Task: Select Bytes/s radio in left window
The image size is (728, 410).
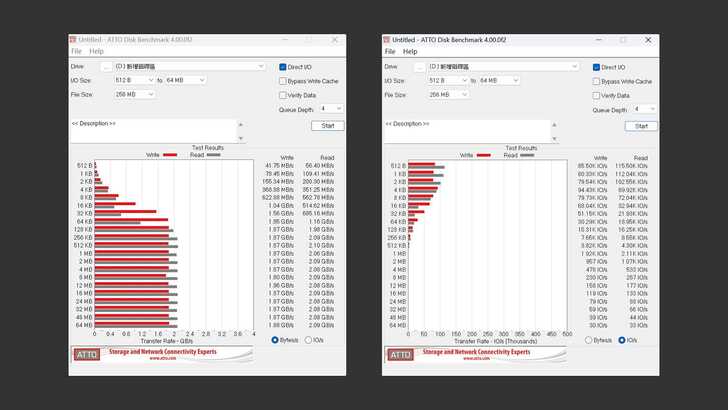Action: click(x=275, y=340)
